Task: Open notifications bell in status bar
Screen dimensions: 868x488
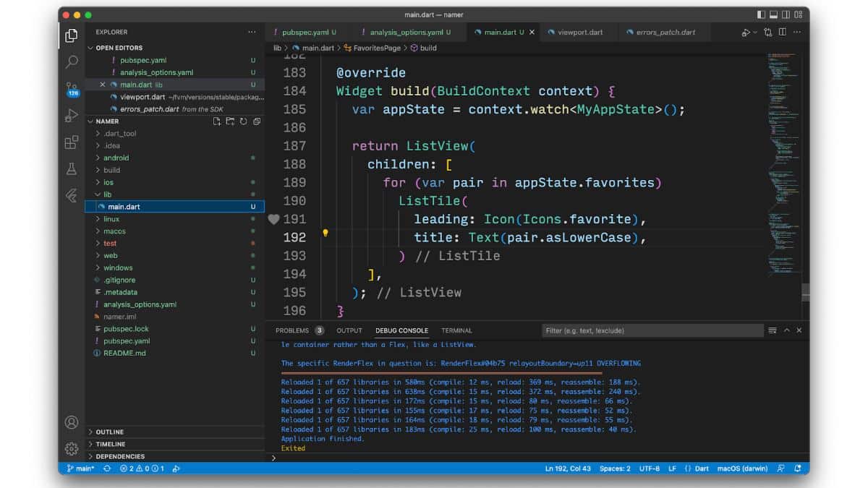Action: (797, 468)
